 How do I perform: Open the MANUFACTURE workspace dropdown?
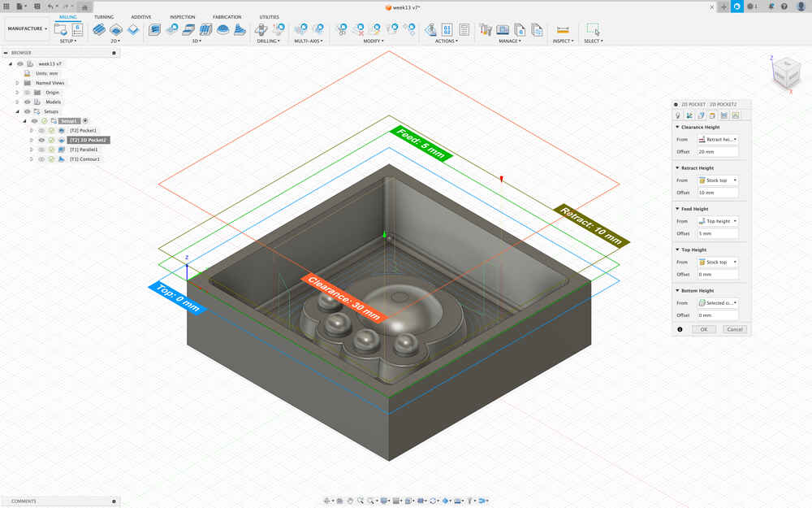pos(27,28)
